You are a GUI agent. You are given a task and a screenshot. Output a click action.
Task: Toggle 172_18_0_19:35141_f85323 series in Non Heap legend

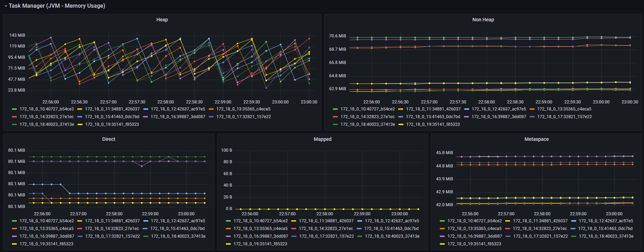coord(433,124)
